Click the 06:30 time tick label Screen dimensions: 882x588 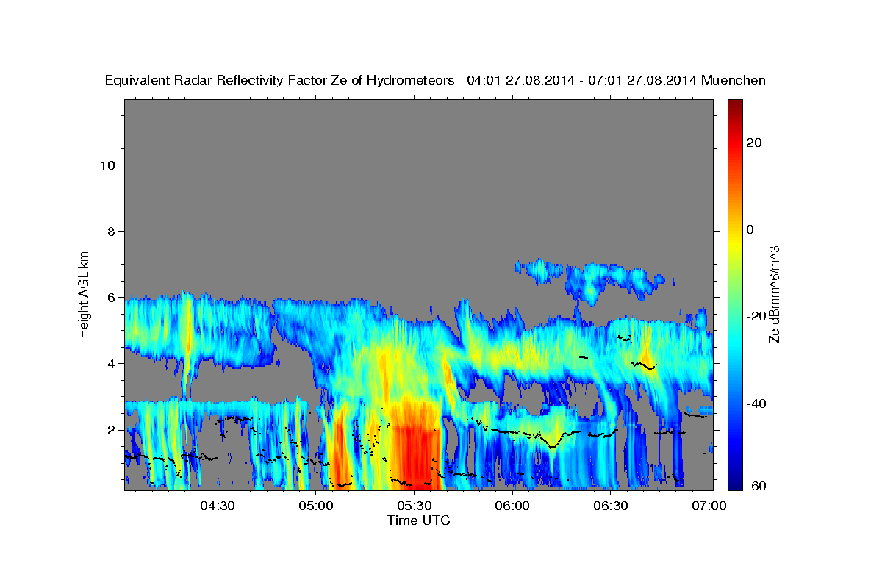click(x=610, y=506)
